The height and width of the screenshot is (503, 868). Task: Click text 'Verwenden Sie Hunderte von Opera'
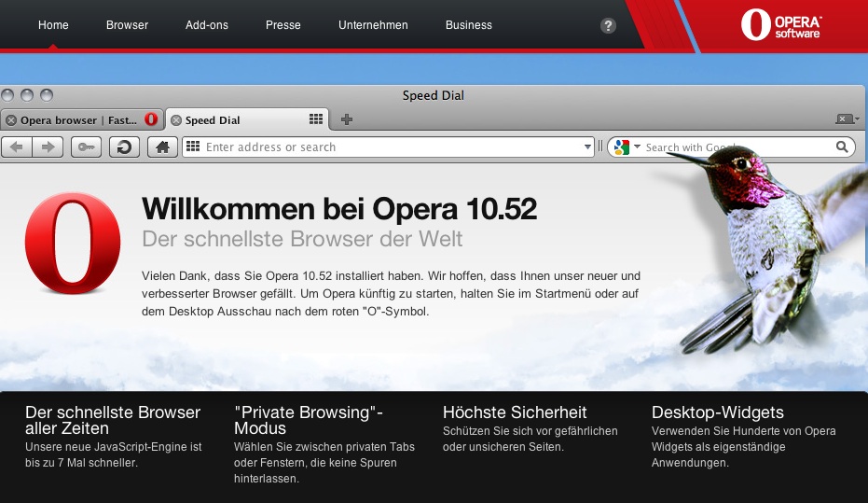click(743, 431)
